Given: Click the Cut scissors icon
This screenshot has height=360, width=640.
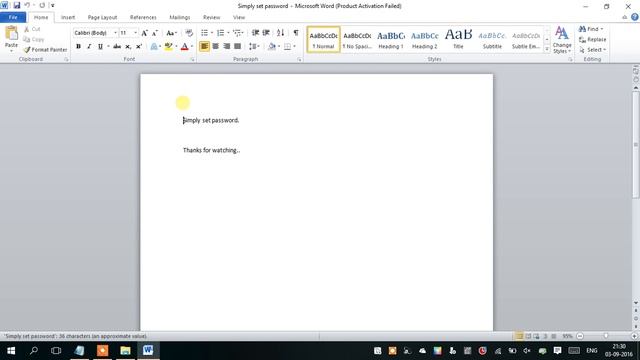Looking at the screenshot, I should pos(27,29).
